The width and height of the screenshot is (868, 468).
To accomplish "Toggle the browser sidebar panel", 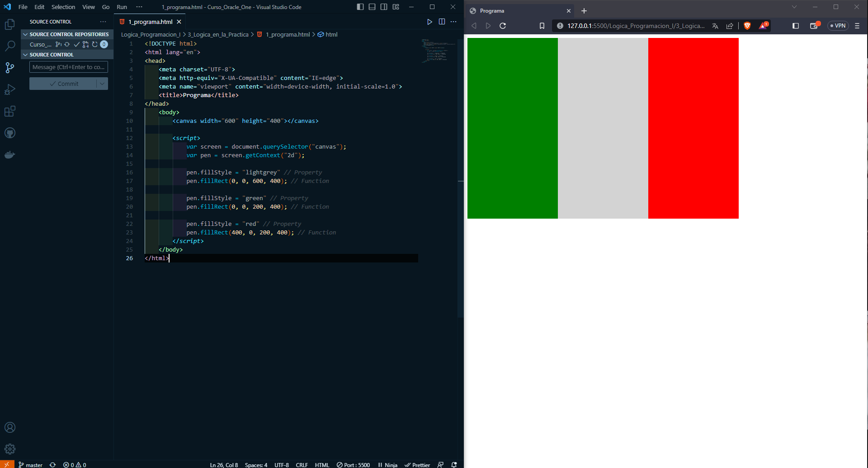I will tap(796, 26).
